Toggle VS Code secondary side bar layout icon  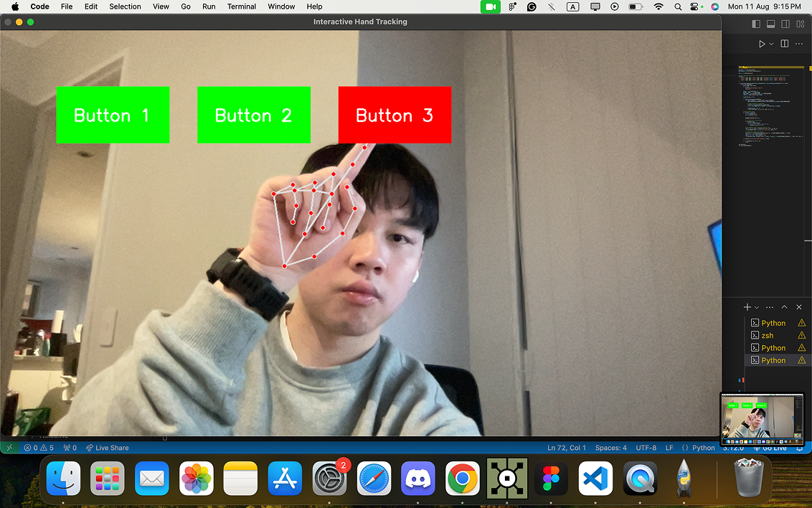(x=785, y=24)
